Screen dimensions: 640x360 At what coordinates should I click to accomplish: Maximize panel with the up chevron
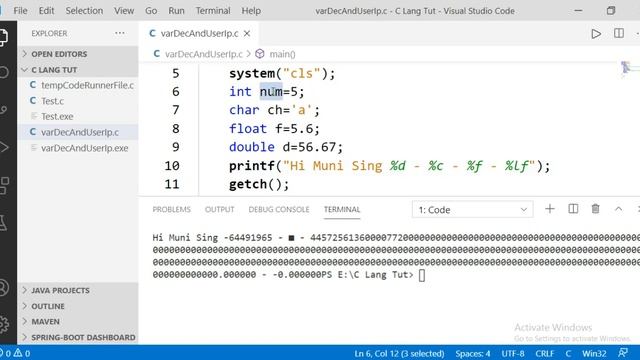619,209
